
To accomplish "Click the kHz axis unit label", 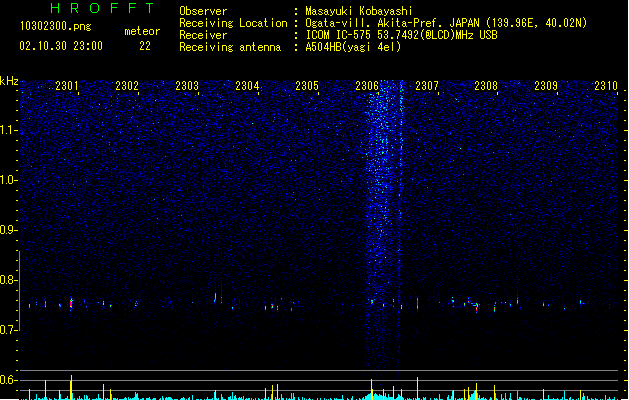I will click(9, 81).
